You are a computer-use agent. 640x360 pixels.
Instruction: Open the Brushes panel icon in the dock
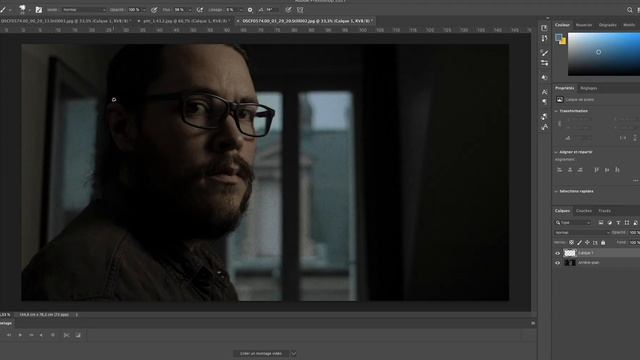544,53
